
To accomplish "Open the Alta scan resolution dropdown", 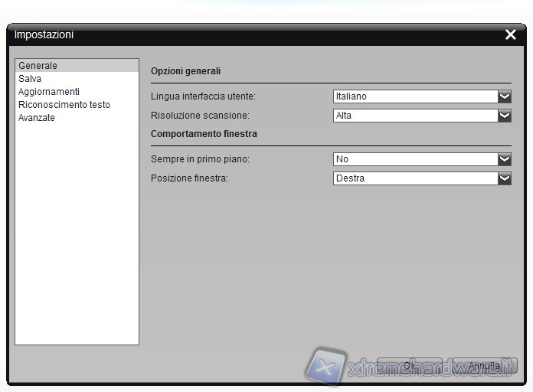I will tap(415, 116).
